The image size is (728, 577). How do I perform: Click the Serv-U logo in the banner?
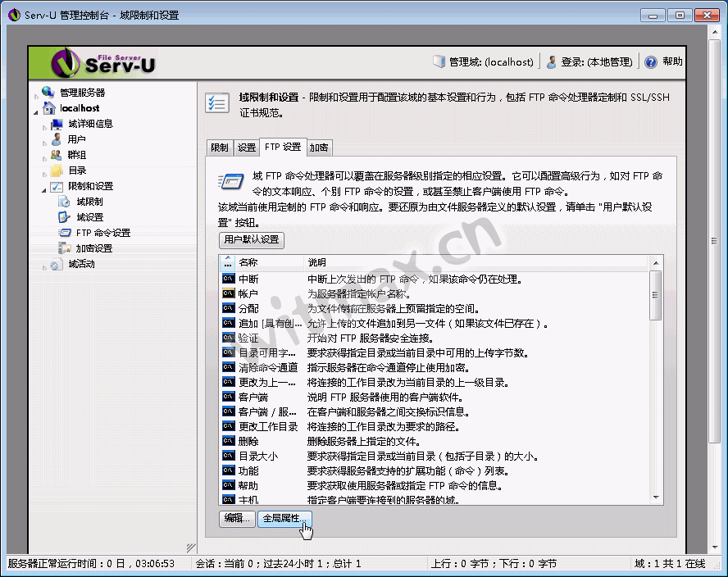click(103, 63)
